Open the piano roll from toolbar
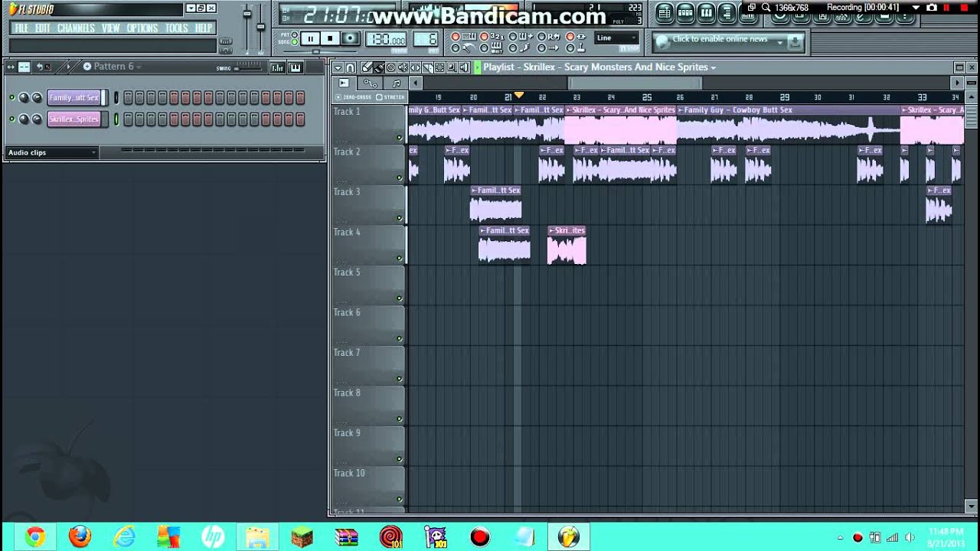 click(x=706, y=12)
